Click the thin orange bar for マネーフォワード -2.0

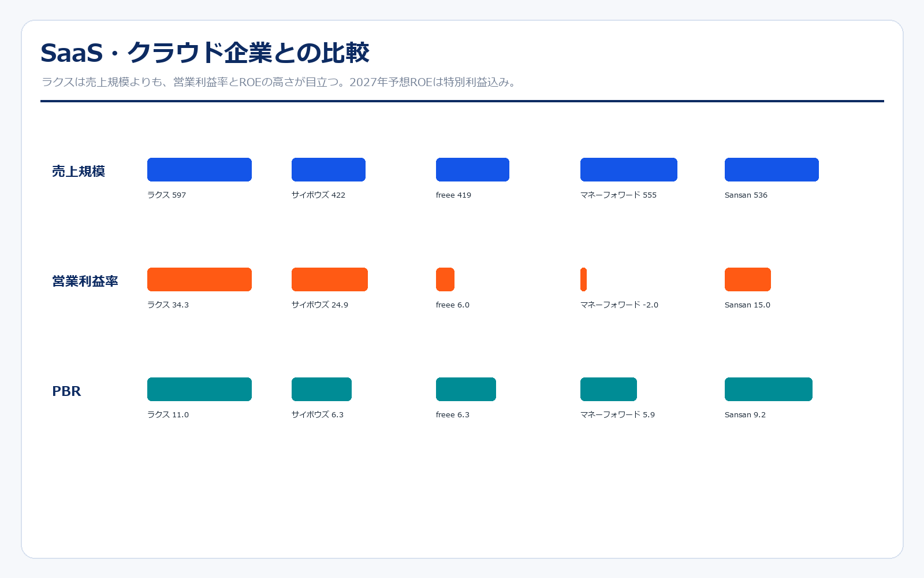point(583,279)
